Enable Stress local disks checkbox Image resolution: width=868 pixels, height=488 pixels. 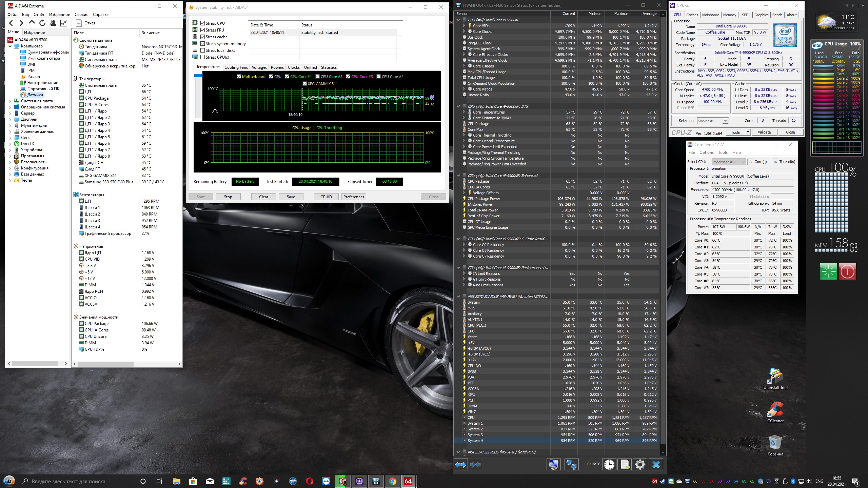click(203, 50)
